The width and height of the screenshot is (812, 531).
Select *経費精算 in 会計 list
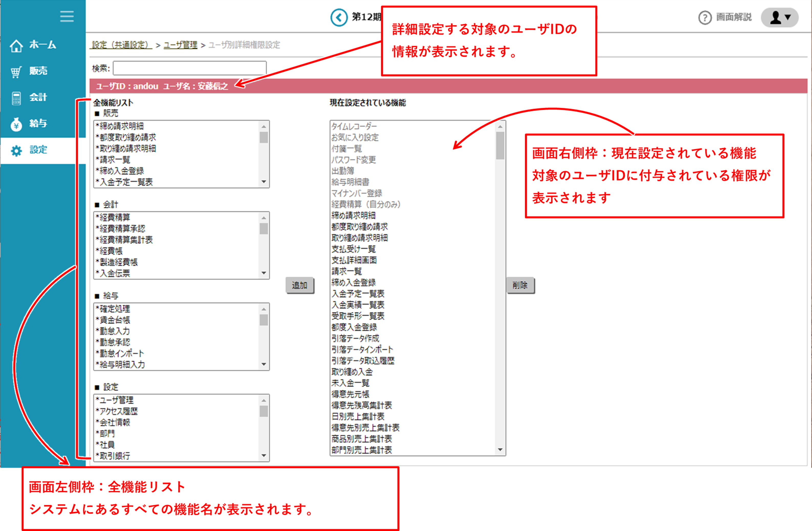point(176,217)
